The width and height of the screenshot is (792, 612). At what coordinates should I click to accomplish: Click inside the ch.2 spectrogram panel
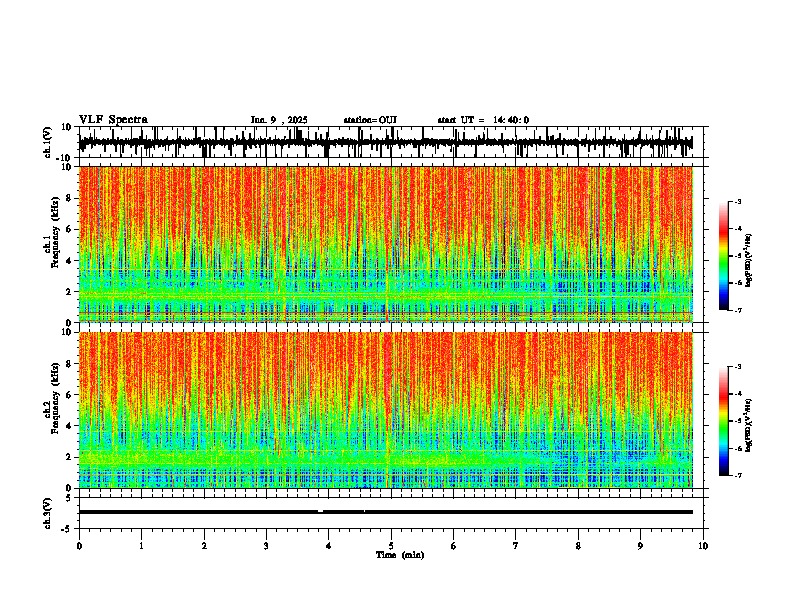pyautogui.click(x=385, y=410)
